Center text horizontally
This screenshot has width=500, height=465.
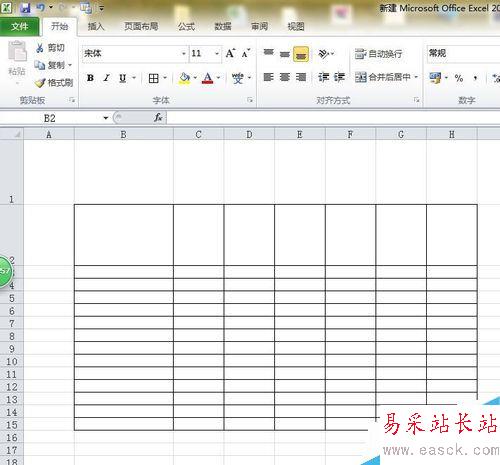284,77
